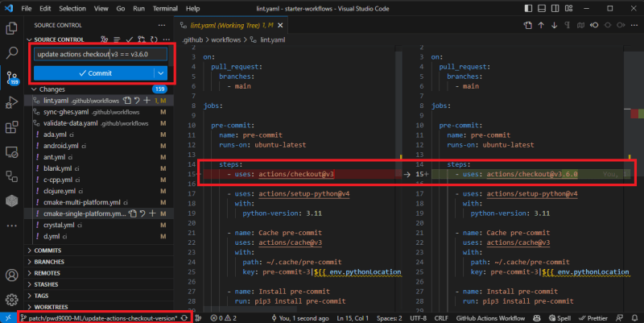The width and height of the screenshot is (644, 323).
Task: Open the Accounts icon in activity bar
Action: tap(11, 275)
